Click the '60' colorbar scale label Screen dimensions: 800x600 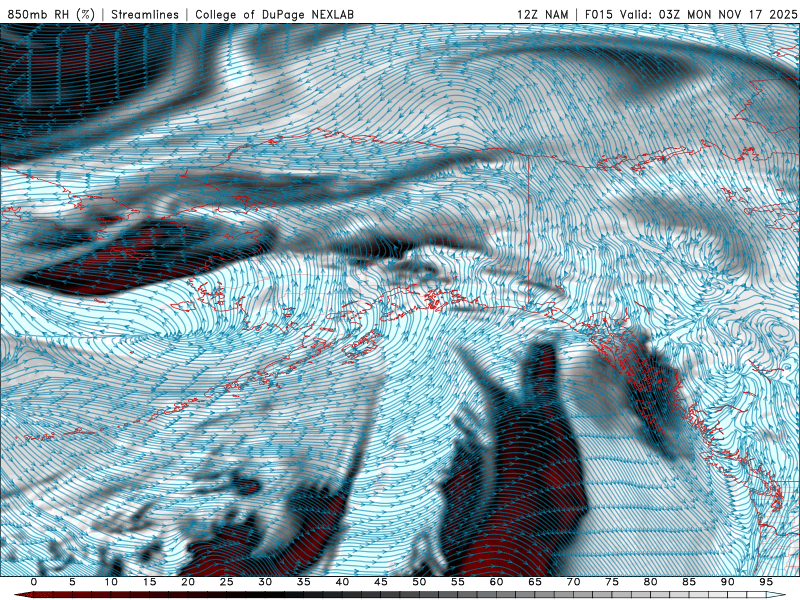(496, 582)
